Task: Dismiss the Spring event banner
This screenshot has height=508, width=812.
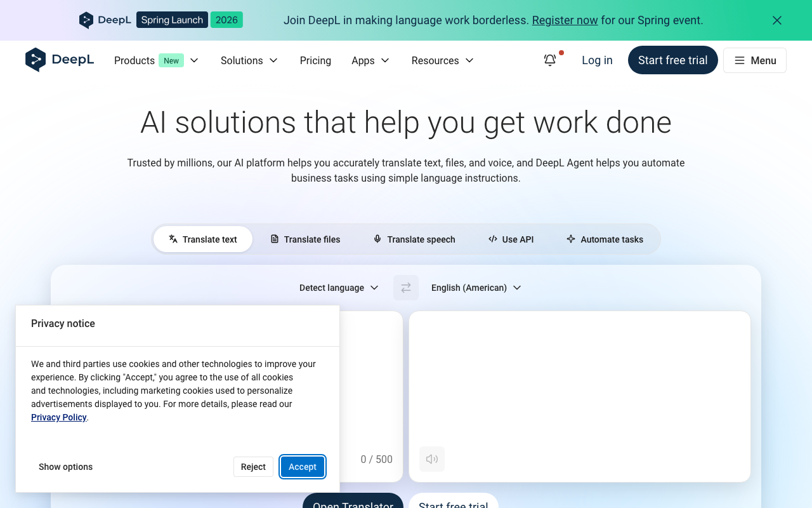Action: click(776, 20)
